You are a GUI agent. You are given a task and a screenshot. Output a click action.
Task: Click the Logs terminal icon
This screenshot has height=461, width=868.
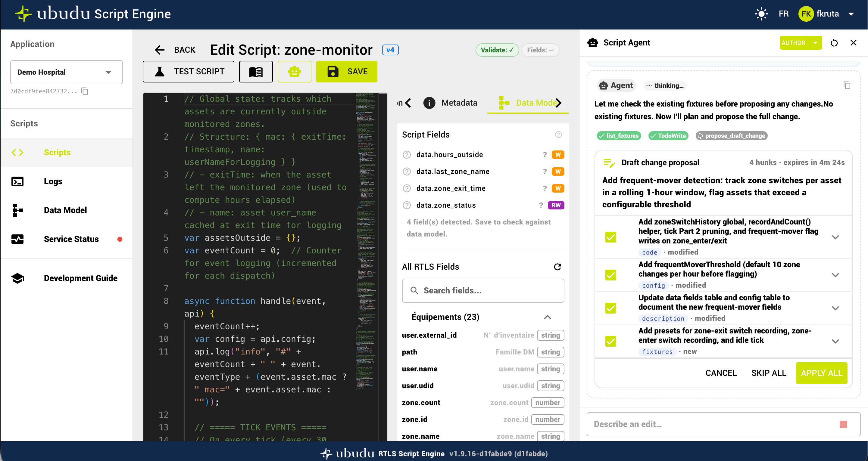[17, 181]
